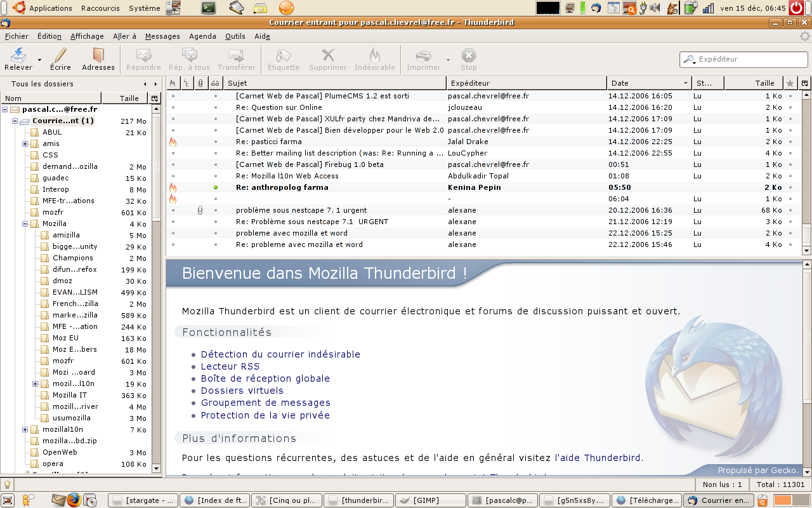Click the Écrire compose button
Image resolution: width=812 pixels, height=508 pixels.
click(61, 59)
